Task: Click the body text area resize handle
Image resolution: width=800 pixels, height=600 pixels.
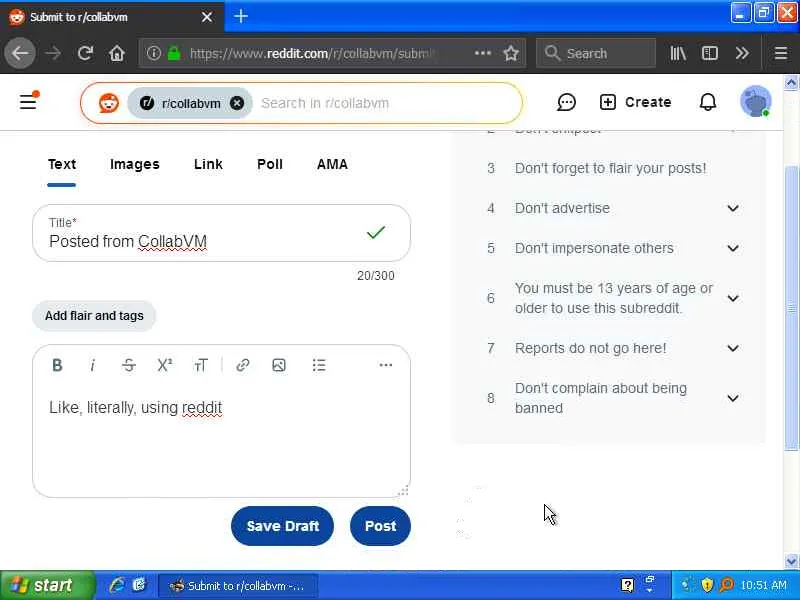Action: click(403, 490)
